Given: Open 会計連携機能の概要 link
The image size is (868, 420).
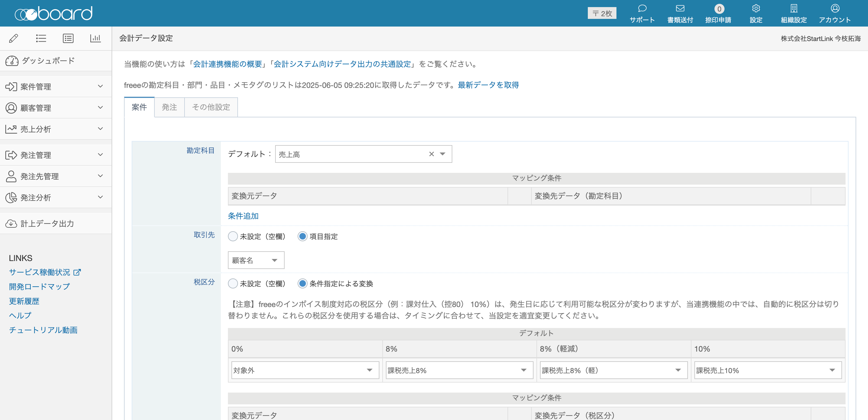Looking at the screenshot, I should (x=227, y=64).
